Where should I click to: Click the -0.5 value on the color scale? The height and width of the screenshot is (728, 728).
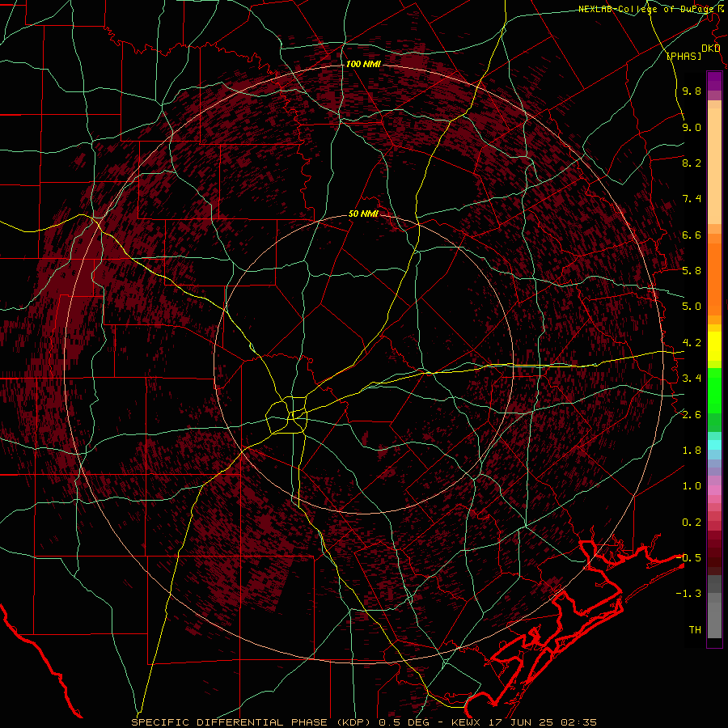(688, 557)
